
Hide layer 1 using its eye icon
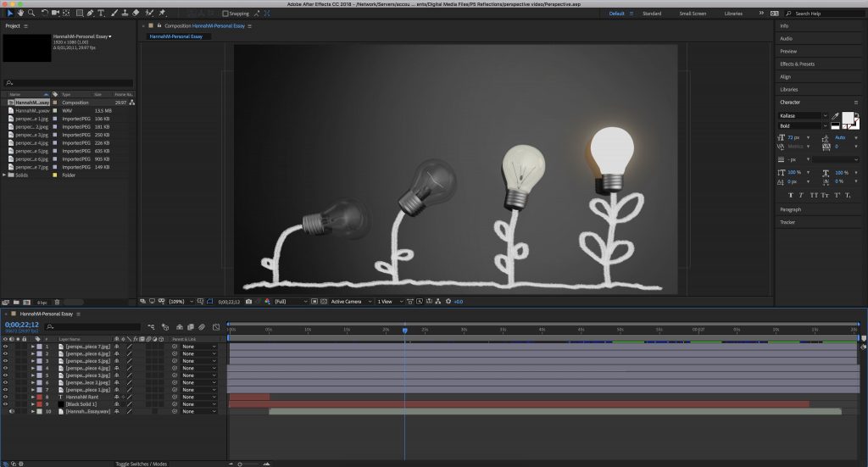coord(5,347)
